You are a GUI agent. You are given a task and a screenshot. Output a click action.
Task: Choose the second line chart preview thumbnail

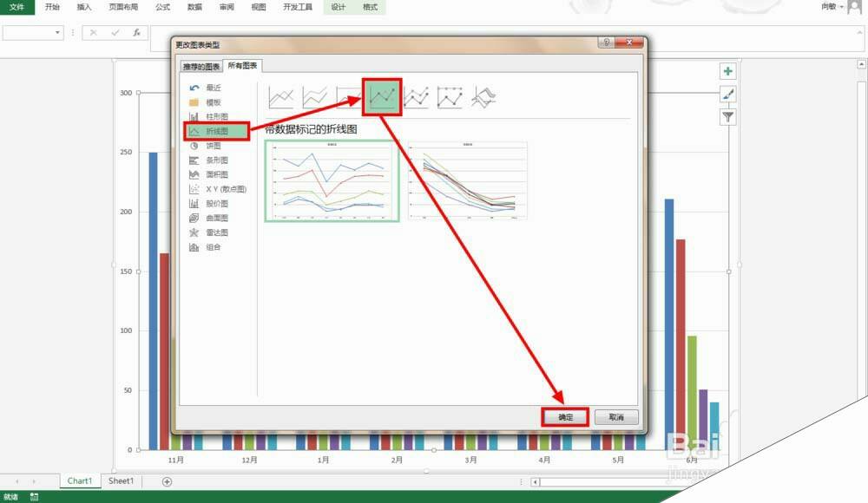(x=467, y=180)
